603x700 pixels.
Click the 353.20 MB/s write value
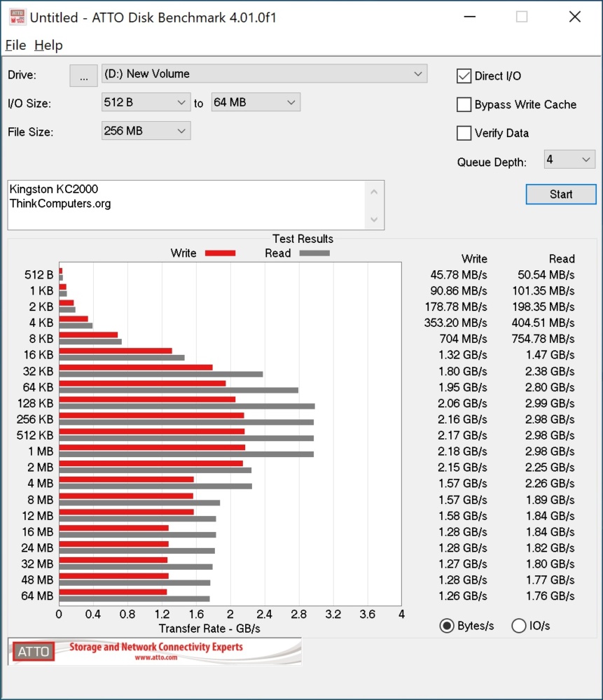(x=456, y=323)
